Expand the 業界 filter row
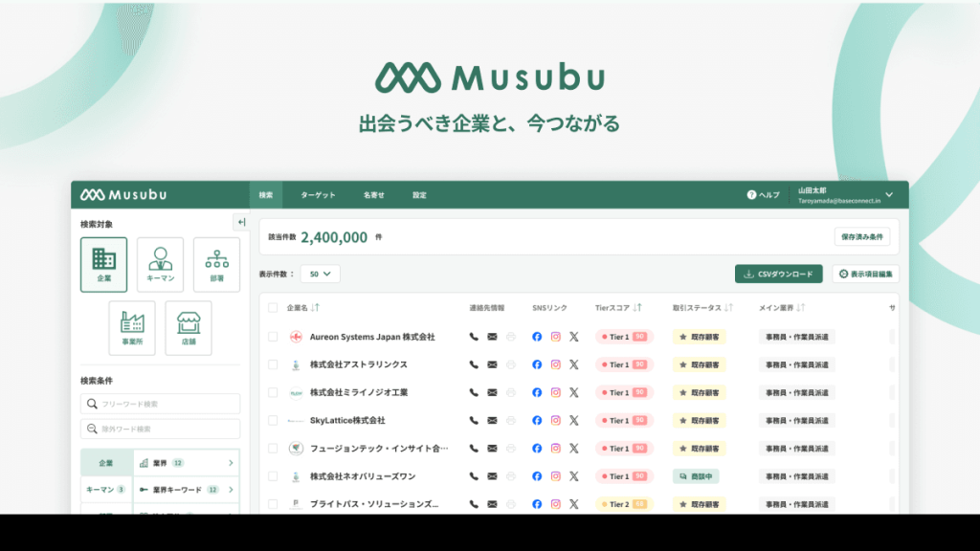 (x=187, y=463)
